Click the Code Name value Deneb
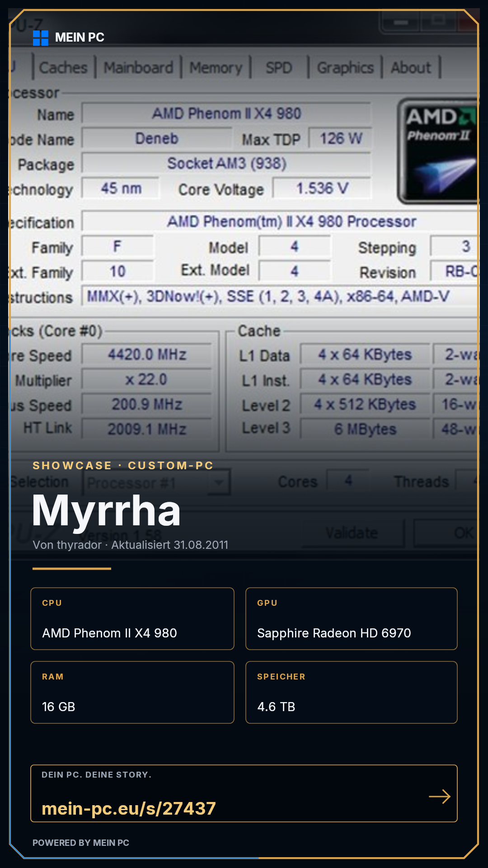Viewport: 488px width, 868px height. pos(157,138)
